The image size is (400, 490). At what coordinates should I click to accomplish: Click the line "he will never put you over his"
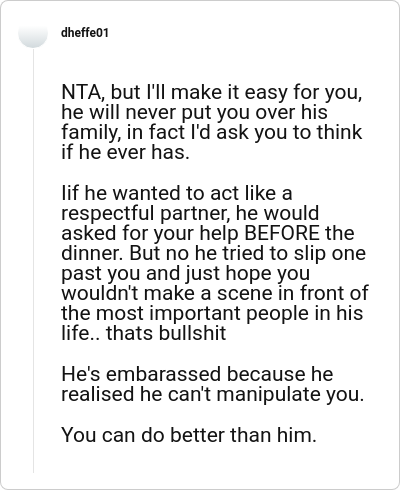click(194, 112)
